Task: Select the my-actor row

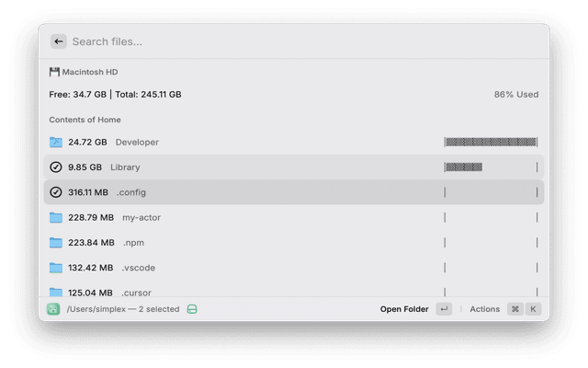Action: pyautogui.click(x=294, y=217)
